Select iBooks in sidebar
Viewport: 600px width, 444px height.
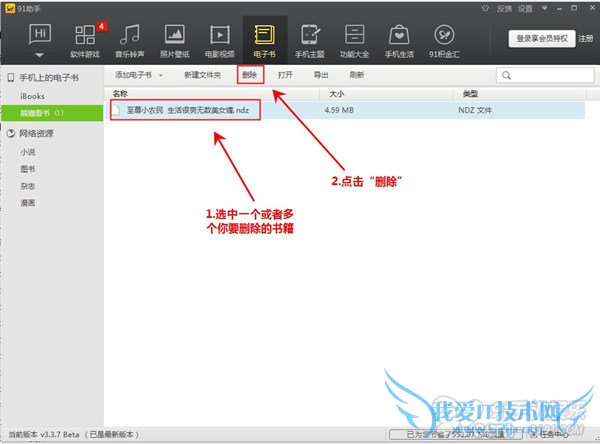32,96
